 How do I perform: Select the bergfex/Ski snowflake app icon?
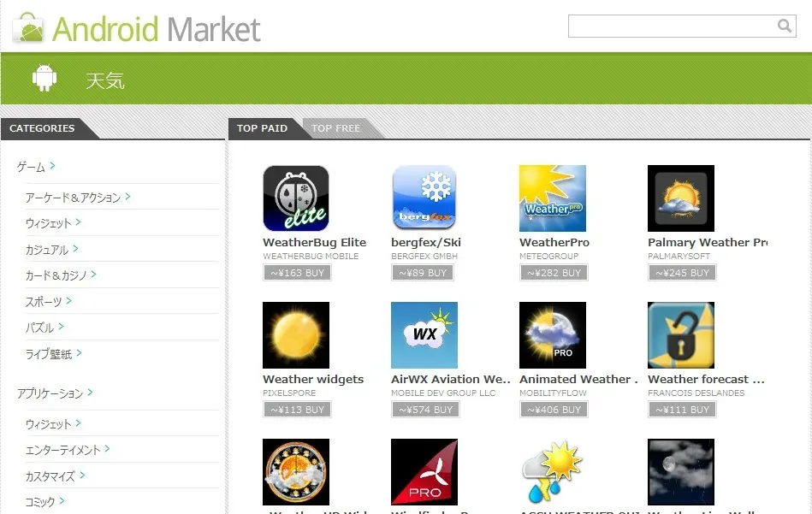click(x=424, y=198)
